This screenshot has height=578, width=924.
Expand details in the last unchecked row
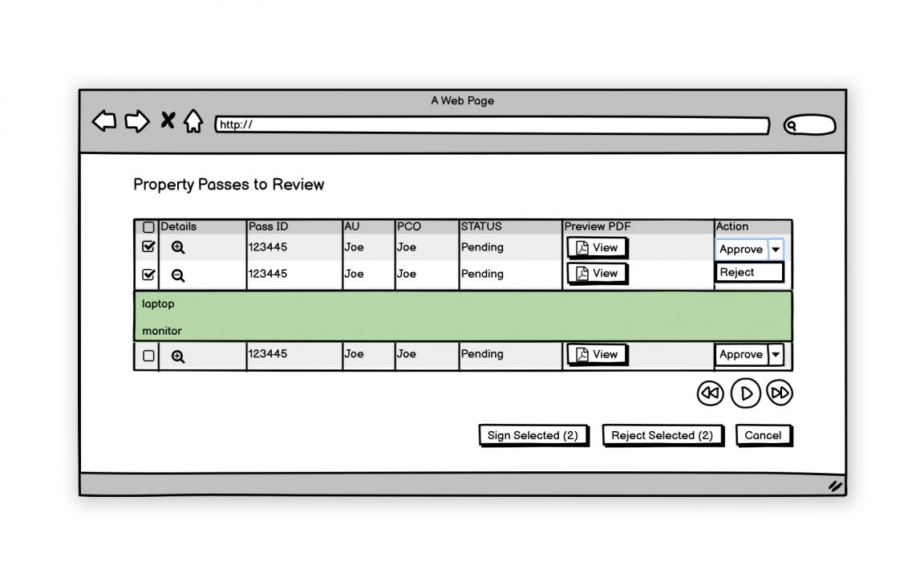178,356
